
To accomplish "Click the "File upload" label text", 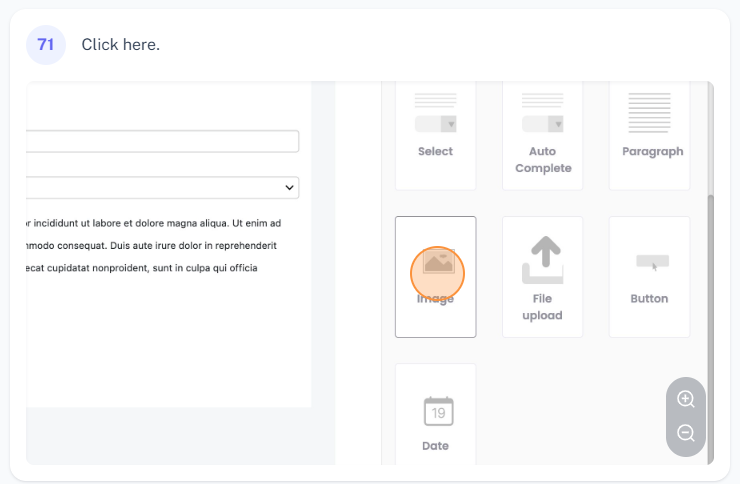I will [x=542, y=307].
